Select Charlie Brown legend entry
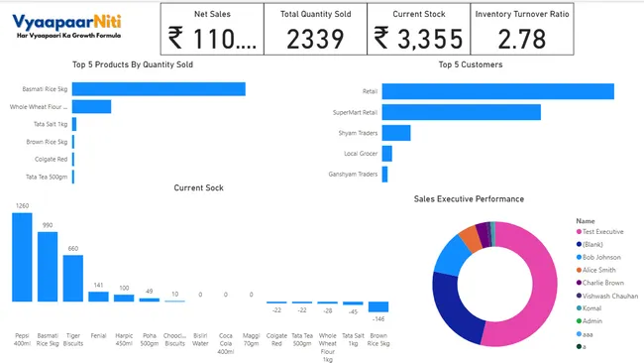This screenshot has height=363, width=644. pos(600,283)
